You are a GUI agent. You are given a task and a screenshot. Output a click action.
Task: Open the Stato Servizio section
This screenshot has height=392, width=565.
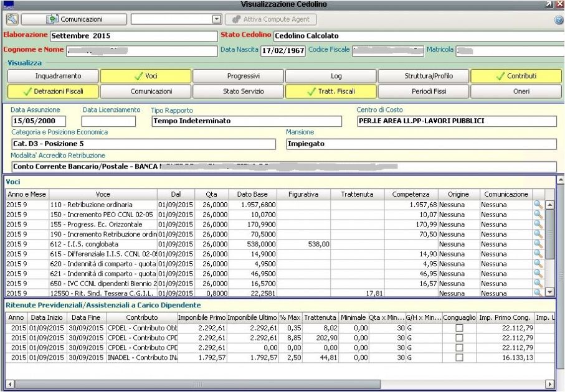point(238,91)
